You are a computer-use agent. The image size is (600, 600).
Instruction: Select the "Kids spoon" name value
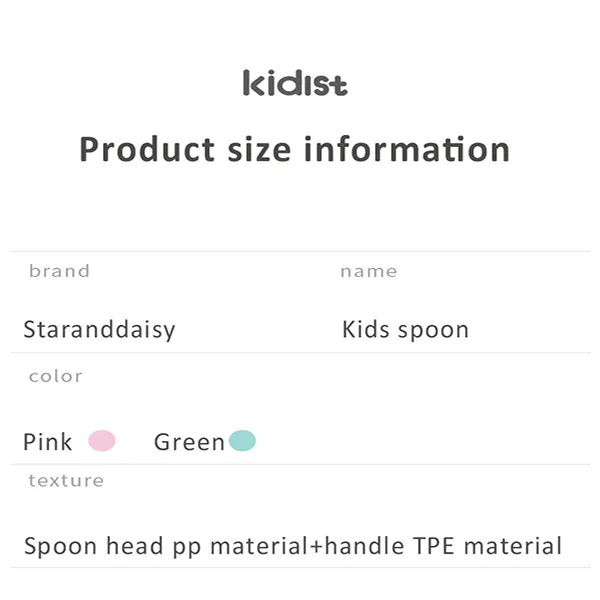(x=405, y=330)
